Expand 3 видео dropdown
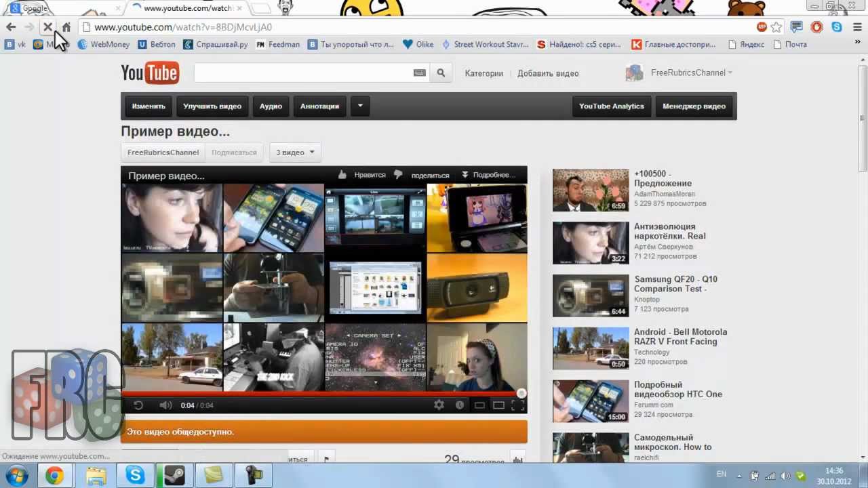 click(295, 152)
